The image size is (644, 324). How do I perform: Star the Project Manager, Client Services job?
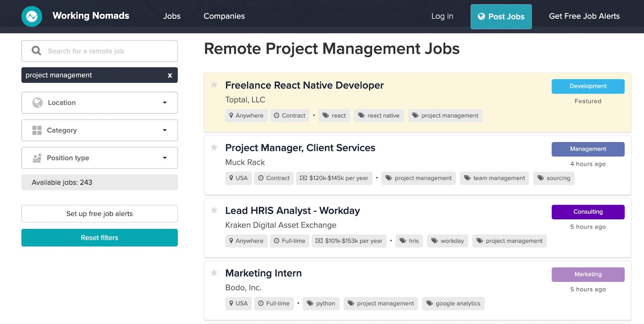click(x=214, y=147)
